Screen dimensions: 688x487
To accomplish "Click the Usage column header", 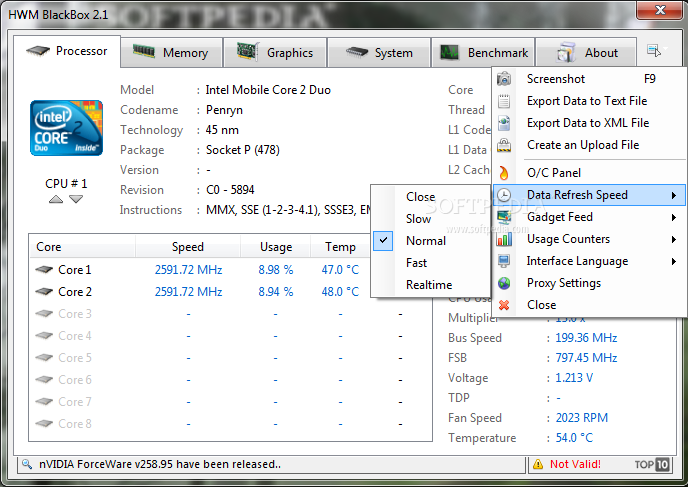I will [276, 247].
